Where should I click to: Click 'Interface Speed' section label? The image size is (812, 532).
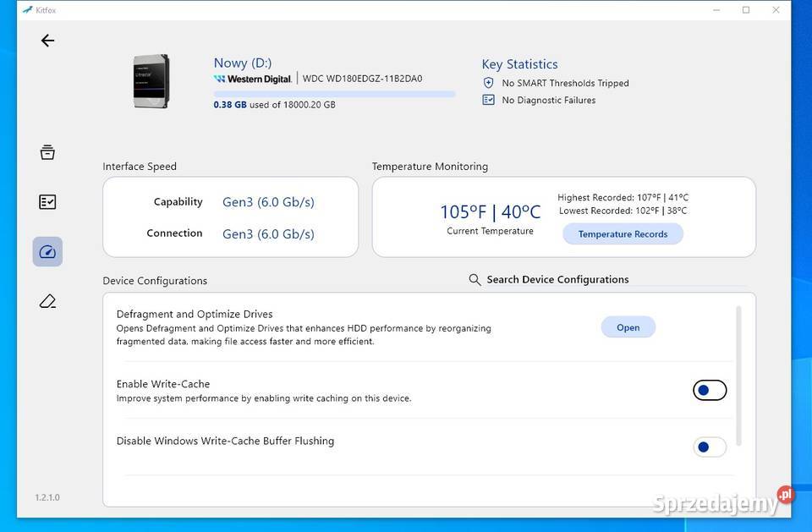click(x=140, y=167)
